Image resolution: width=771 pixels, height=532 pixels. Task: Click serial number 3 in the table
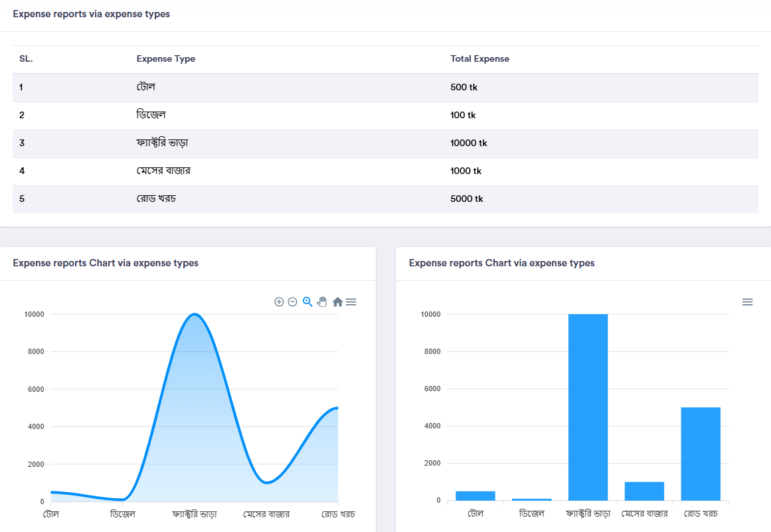pos(22,143)
